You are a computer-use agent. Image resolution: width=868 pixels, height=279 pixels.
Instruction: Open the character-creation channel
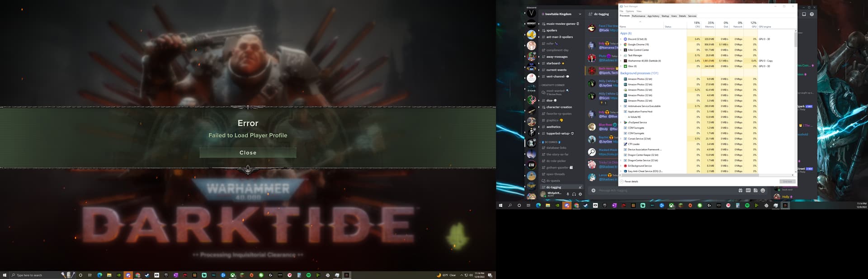click(x=559, y=107)
